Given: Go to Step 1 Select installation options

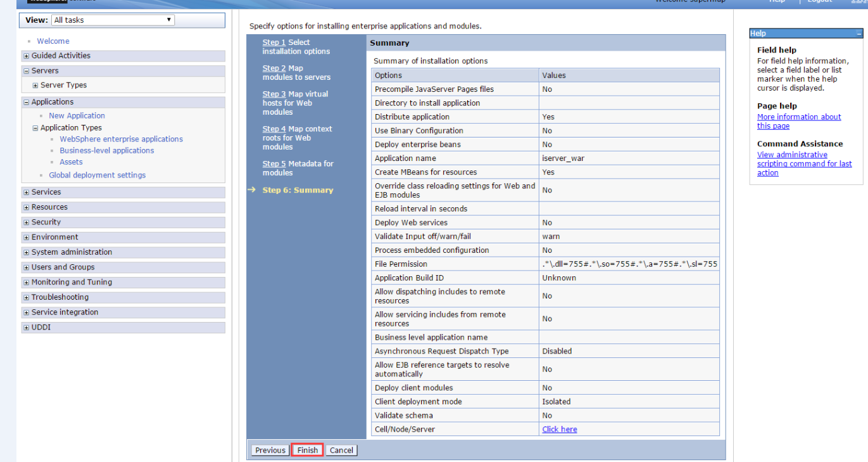Looking at the screenshot, I should tap(274, 42).
